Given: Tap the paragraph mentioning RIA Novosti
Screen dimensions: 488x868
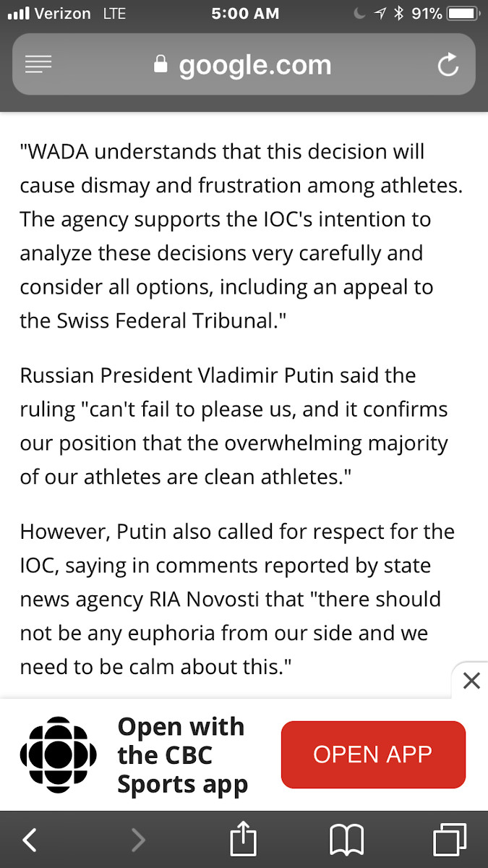Looking at the screenshot, I should coord(237,599).
